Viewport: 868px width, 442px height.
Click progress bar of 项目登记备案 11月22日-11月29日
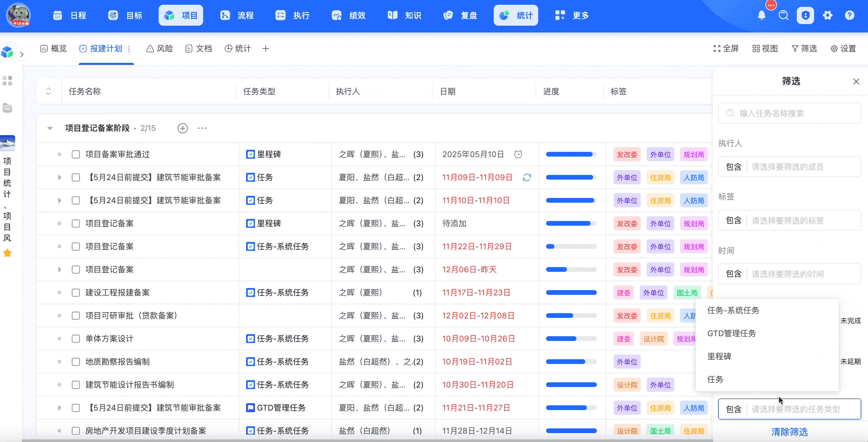pyautogui.click(x=571, y=247)
